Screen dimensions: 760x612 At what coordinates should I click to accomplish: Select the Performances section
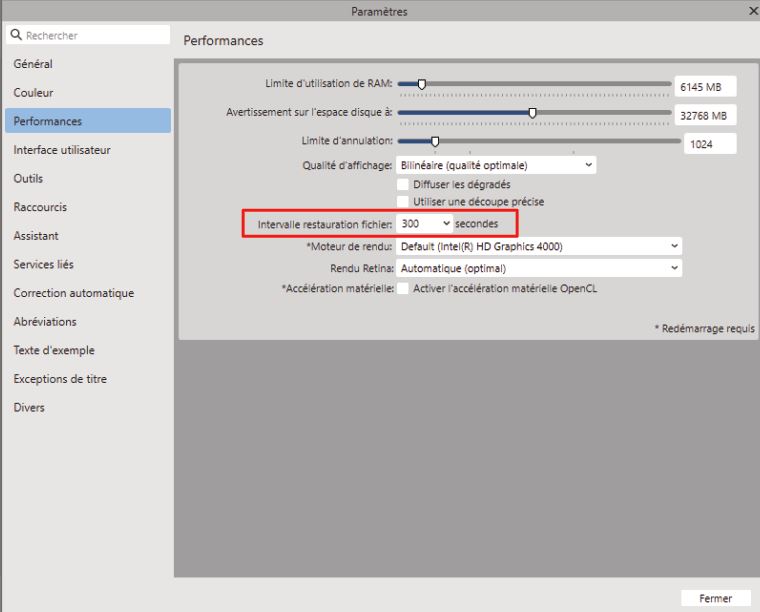click(88, 121)
